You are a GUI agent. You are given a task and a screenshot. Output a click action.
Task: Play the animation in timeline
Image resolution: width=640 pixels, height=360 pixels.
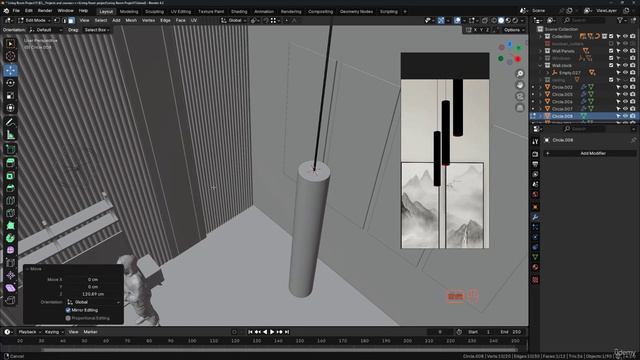tap(272, 332)
